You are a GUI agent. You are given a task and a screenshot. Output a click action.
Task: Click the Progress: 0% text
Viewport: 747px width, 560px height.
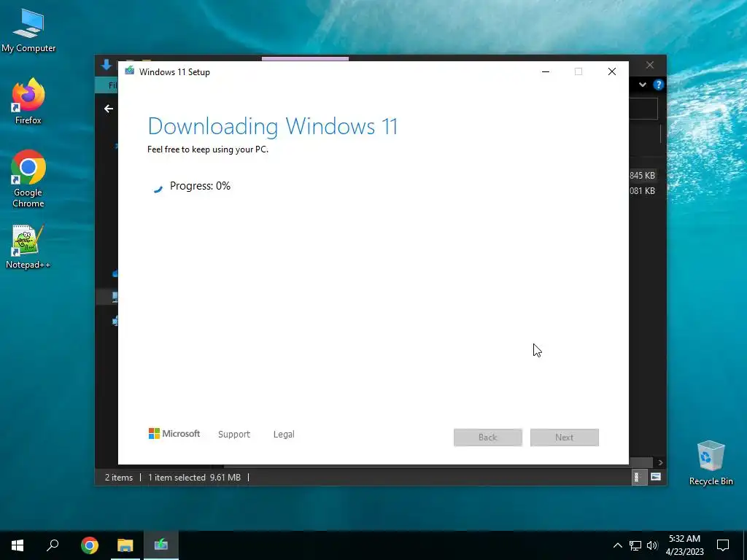tap(200, 186)
